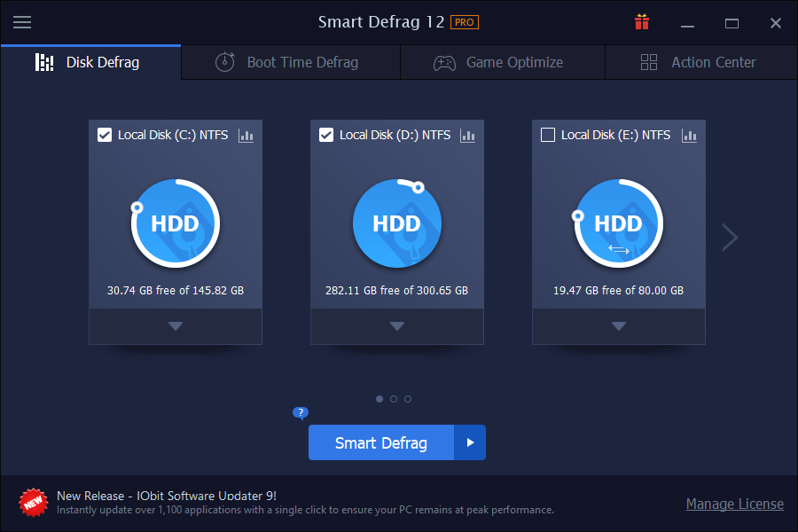Click the HDD circle icon for drive C:

pos(176,223)
